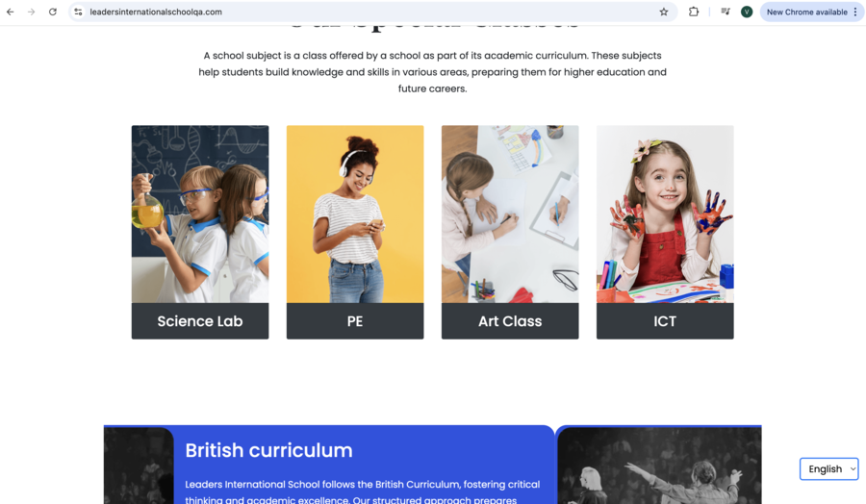866x504 pixels.
Task: Bookmark this page with the star icon
Action: pyautogui.click(x=664, y=12)
